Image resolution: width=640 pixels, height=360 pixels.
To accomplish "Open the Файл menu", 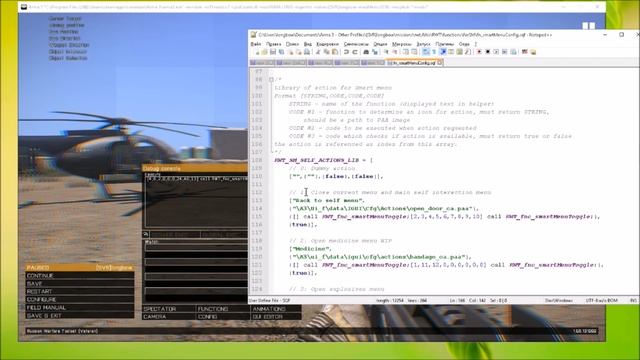I will point(256,44).
